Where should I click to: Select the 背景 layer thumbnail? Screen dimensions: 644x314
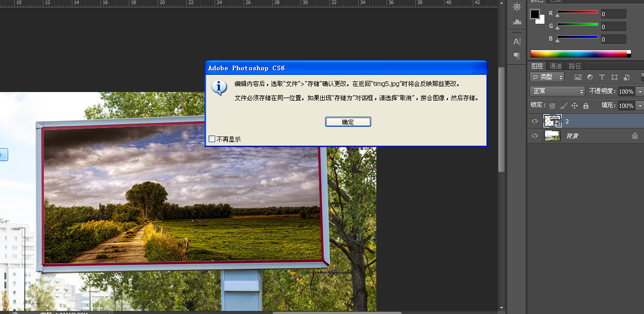[x=552, y=136]
